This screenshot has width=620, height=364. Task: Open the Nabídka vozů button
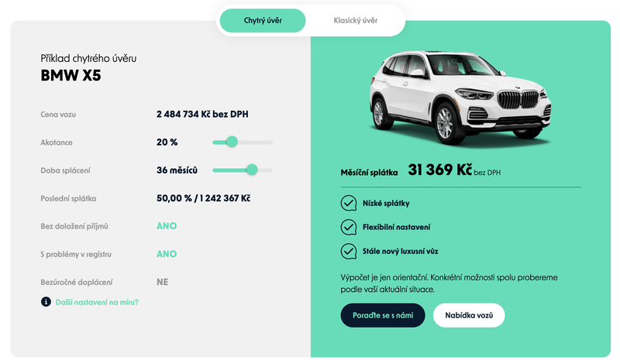tap(469, 315)
